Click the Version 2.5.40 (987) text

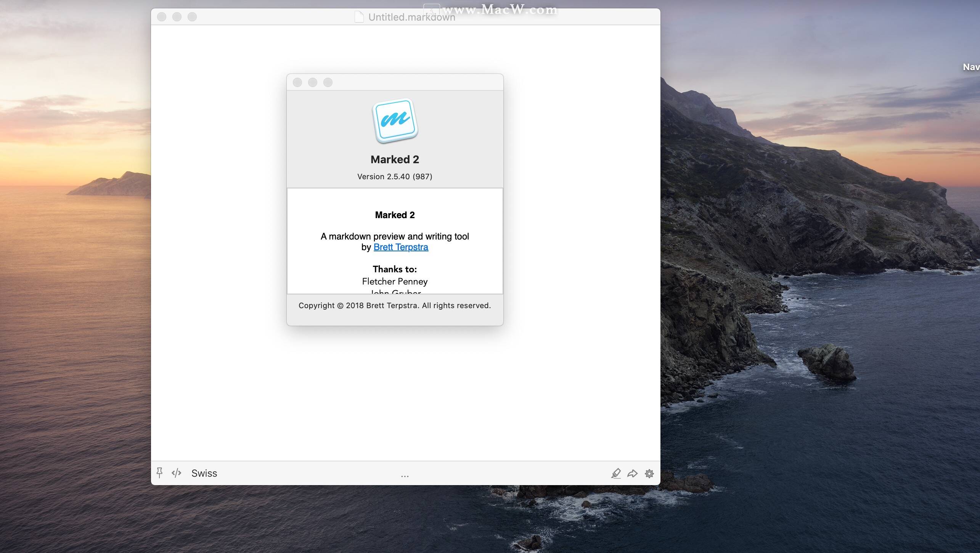coord(395,177)
